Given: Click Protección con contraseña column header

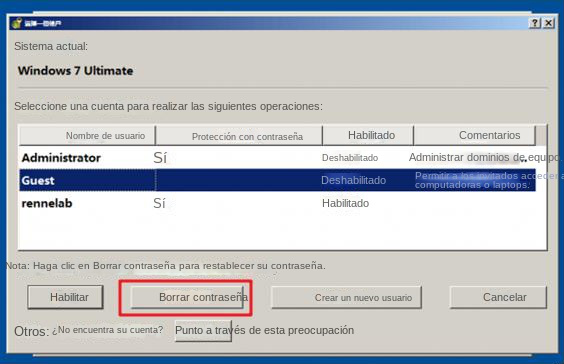Looking at the screenshot, I should [239, 136].
